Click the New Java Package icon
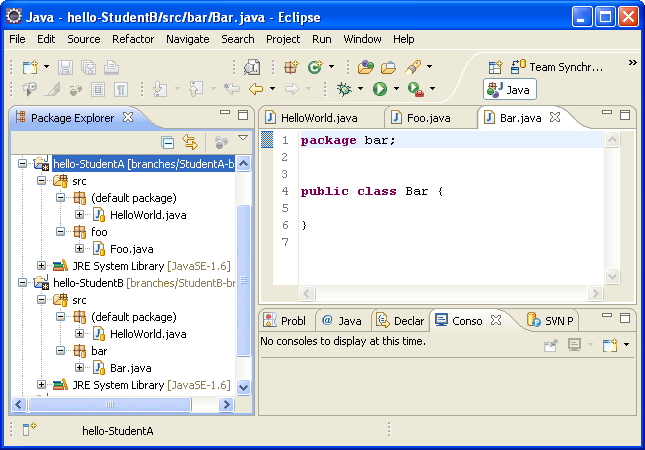The height and width of the screenshot is (450, 645). [x=290, y=67]
